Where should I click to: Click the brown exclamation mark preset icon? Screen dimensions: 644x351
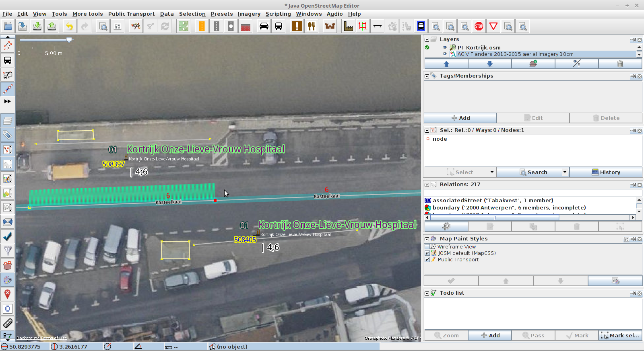(x=297, y=27)
